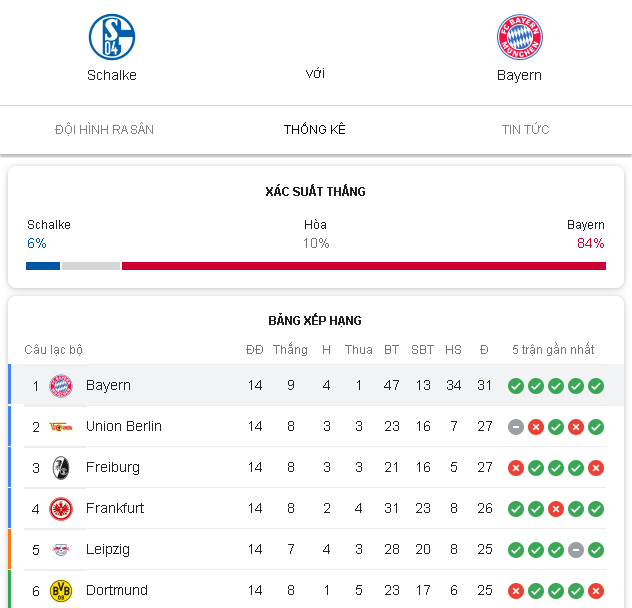Screen dimensions: 632x608
Task: Open Frankfurt team name link
Action: pyautogui.click(x=115, y=508)
